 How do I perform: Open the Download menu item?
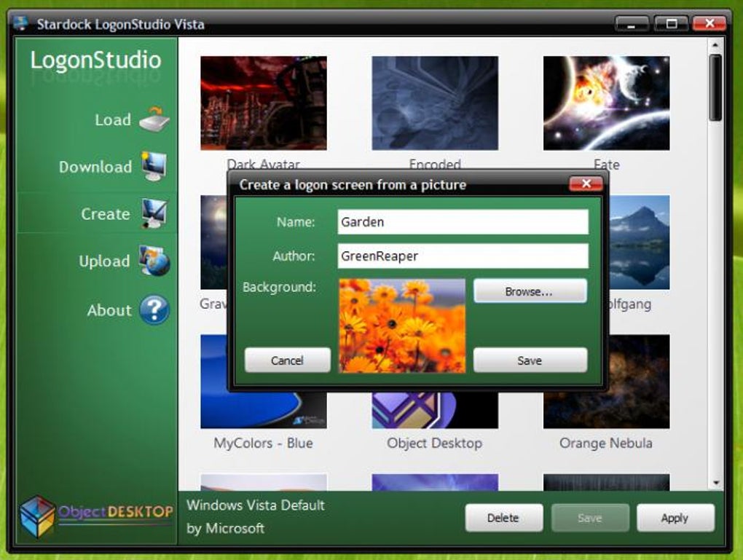pos(95,167)
